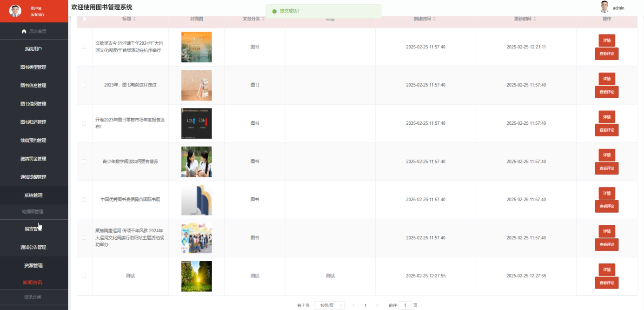The width and height of the screenshot is (644, 310).
Task: Click 详情 for the 文脉鉴古今 row
Action: coord(607,40)
